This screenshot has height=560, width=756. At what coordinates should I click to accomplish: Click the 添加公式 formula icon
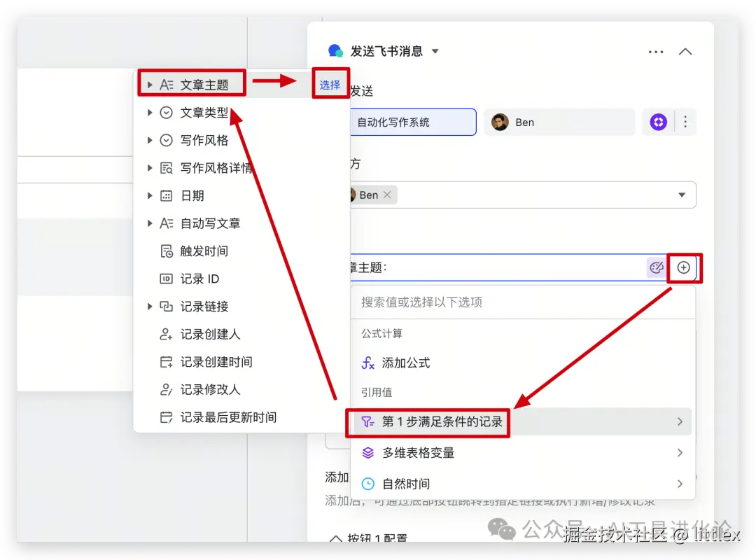pos(370,363)
